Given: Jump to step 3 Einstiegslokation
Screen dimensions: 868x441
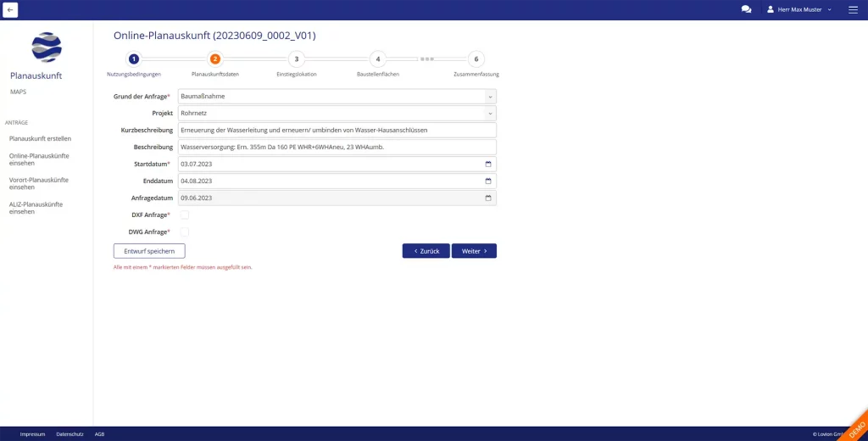Looking at the screenshot, I should (296, 59).
